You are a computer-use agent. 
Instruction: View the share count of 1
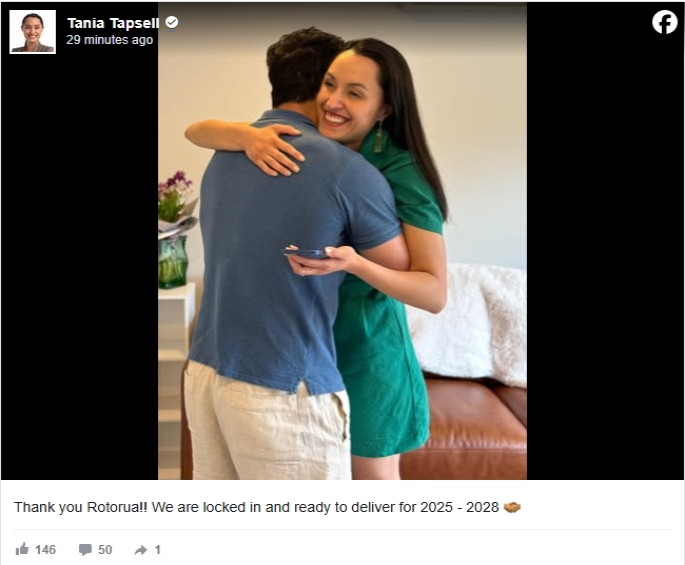click(158, 549)
